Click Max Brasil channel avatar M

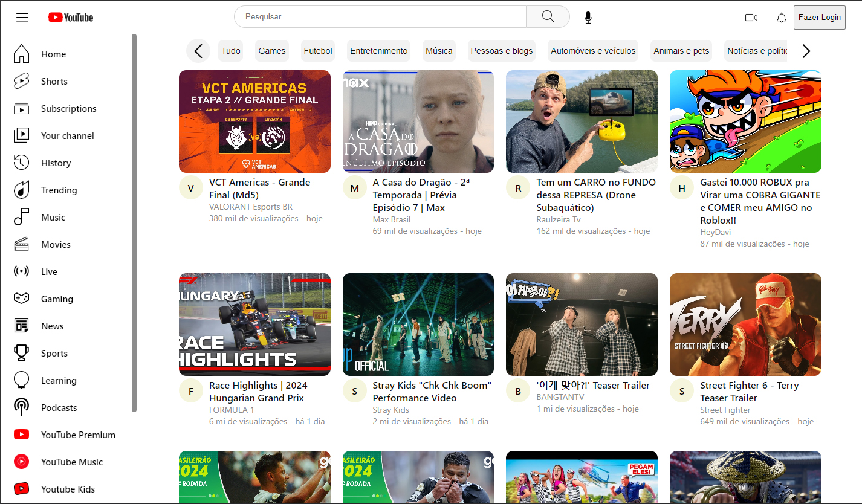tap(355, 188)
